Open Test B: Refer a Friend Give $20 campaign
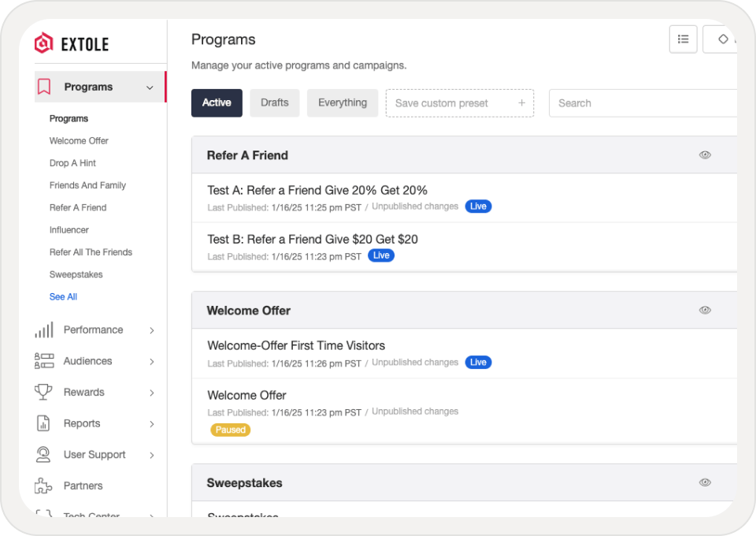Viewport: 756px width, 536px height. tap(313, 240)
